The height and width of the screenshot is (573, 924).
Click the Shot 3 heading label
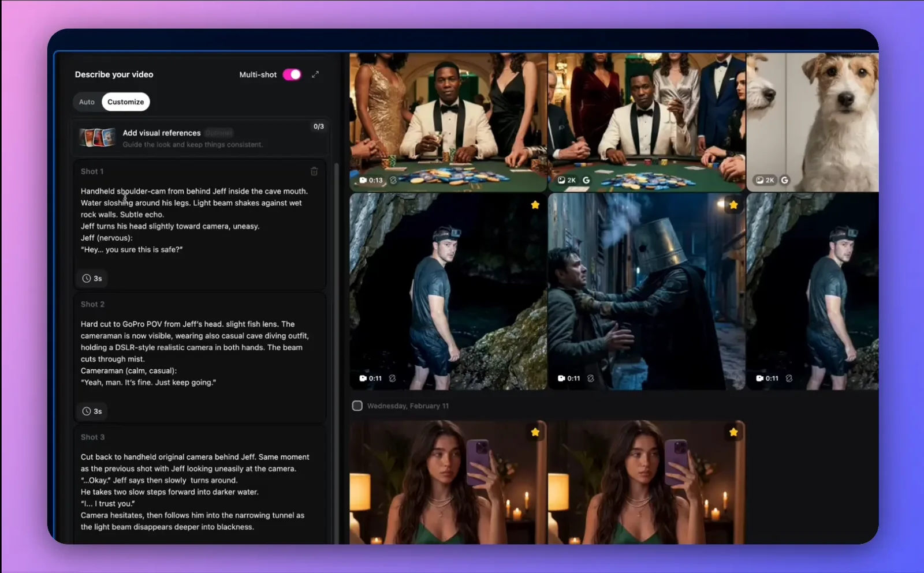point(92,437)
